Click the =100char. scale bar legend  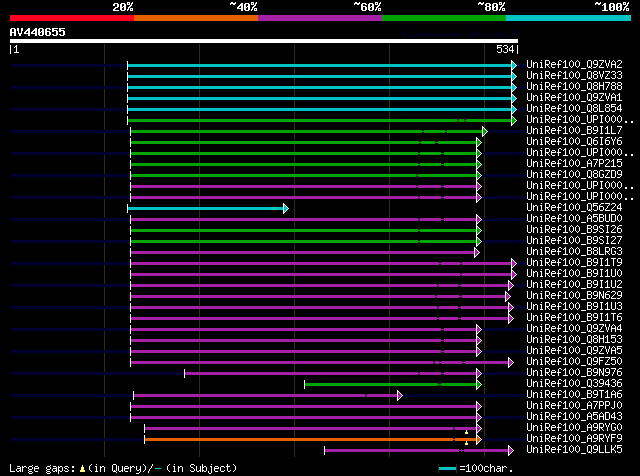[475, 468]
